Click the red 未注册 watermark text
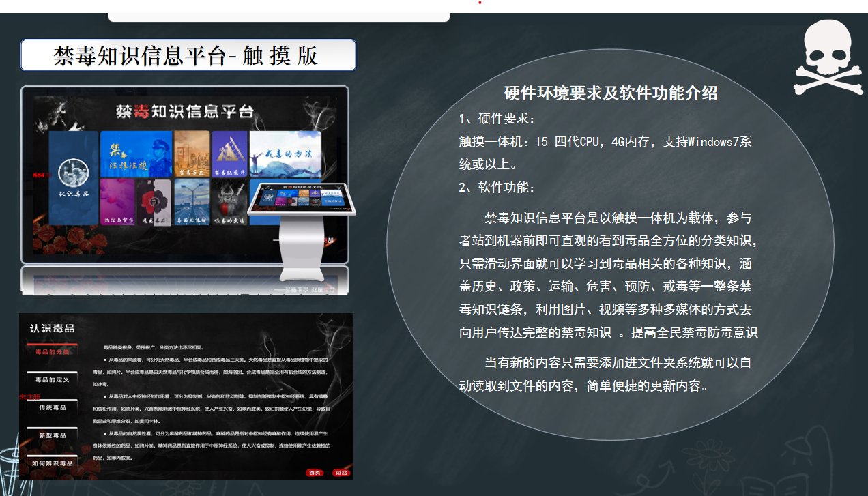 click(31, 396)
